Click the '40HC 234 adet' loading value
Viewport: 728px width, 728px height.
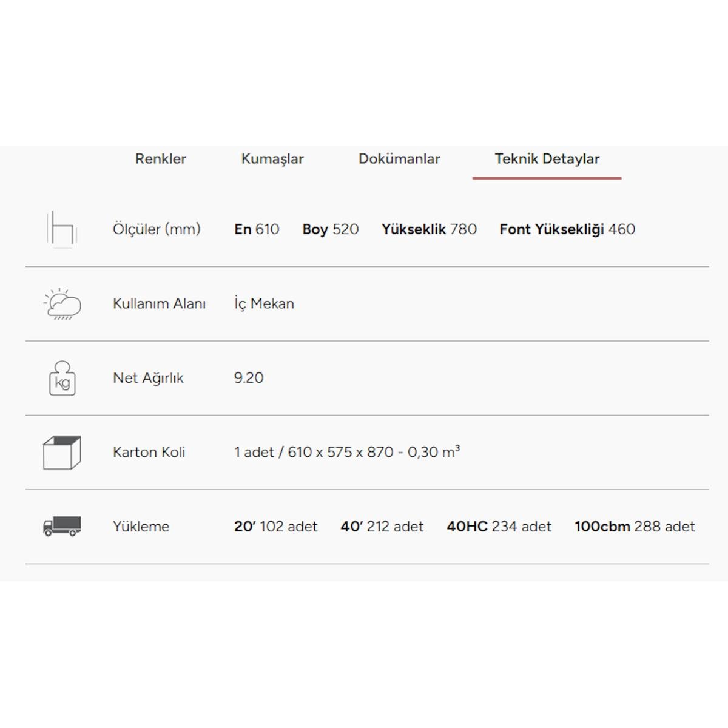coord(499,527)
